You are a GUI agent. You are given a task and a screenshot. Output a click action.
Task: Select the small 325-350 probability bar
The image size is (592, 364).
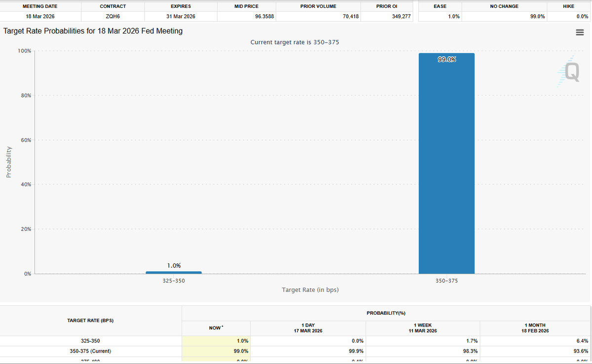click(174, 272)
